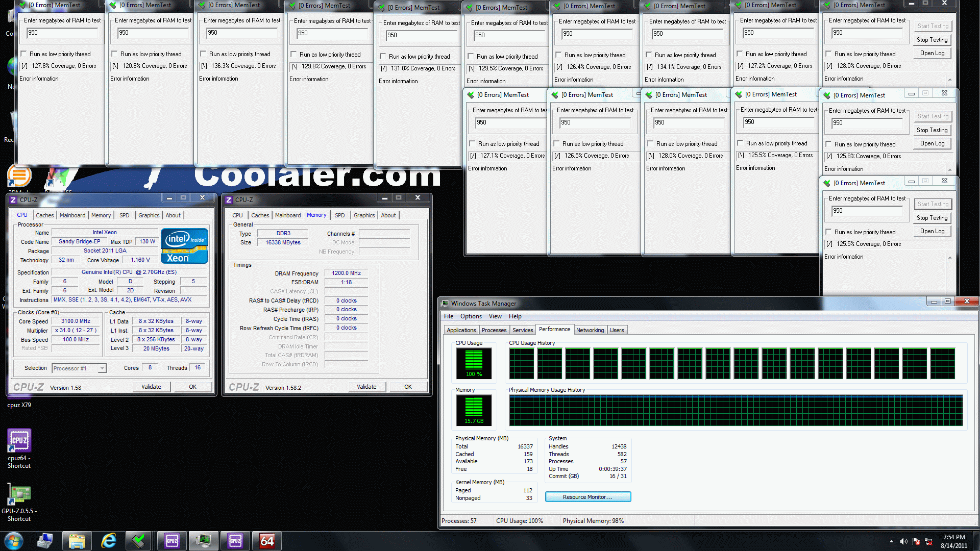Click Stop Testing in MemTest with 125.8% coverage

pos(932,130)
